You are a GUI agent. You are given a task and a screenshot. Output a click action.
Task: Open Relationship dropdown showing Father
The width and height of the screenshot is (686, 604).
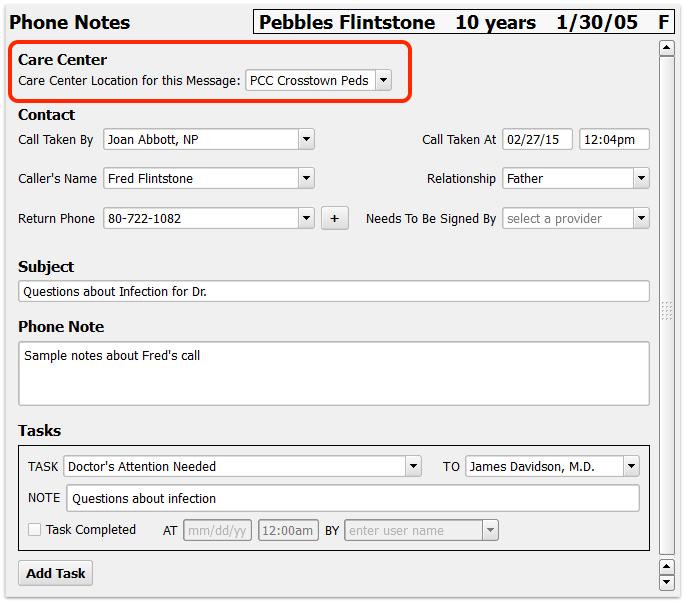click(x=575, y=178)
